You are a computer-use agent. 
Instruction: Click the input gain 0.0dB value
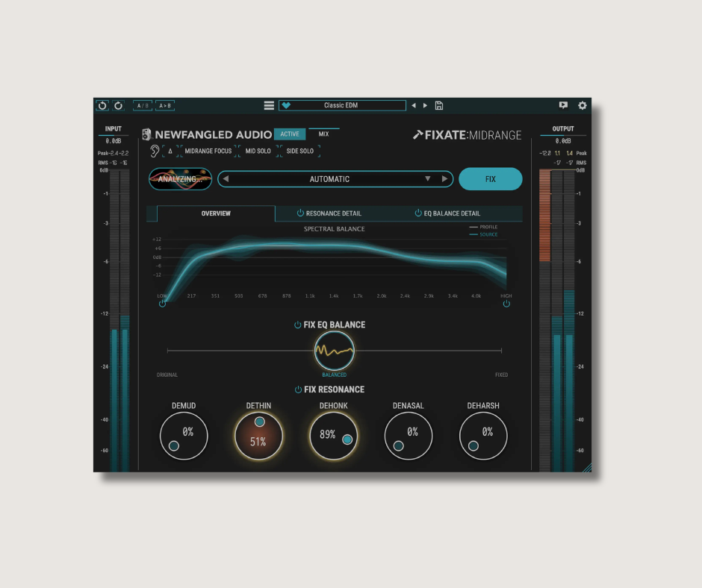click(114, 141)
